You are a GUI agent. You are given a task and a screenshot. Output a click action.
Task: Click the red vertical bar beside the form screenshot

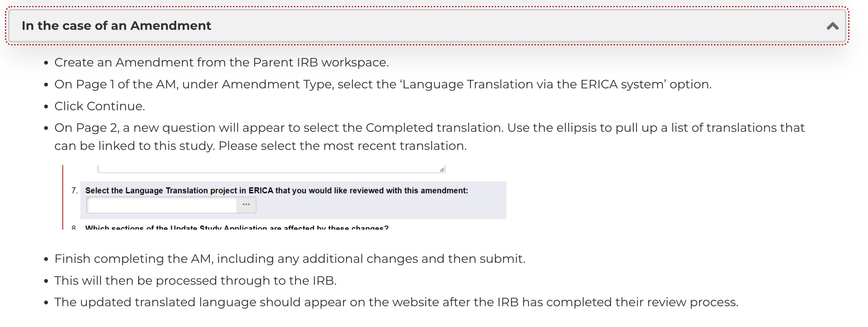[x=63, y=197]
